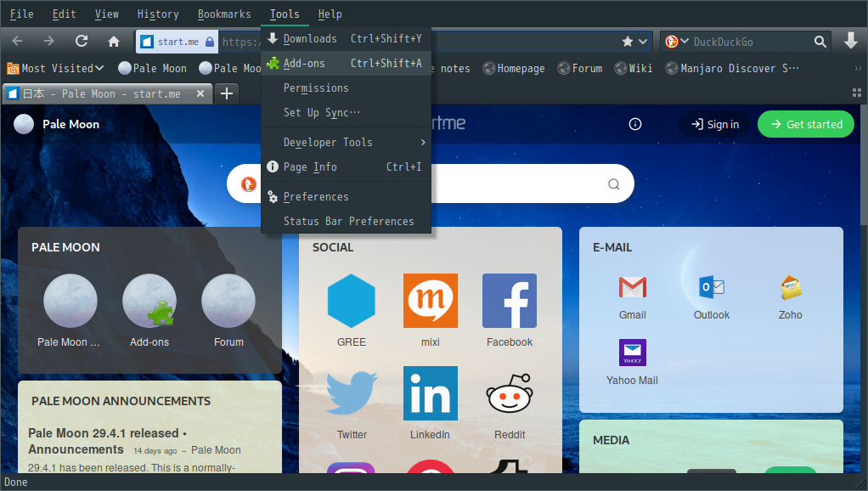Screen dimensions: 868x491
Task: Open the Help menu
Action: pos(330,14)
